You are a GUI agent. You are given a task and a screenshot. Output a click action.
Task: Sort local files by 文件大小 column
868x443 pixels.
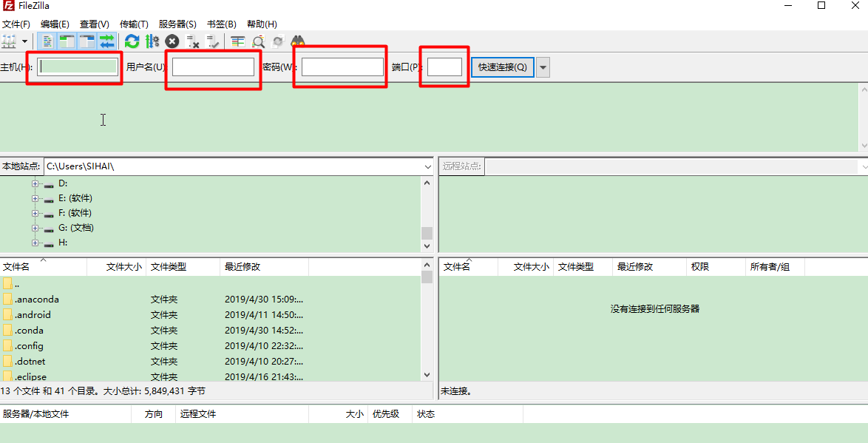[117, 267]
